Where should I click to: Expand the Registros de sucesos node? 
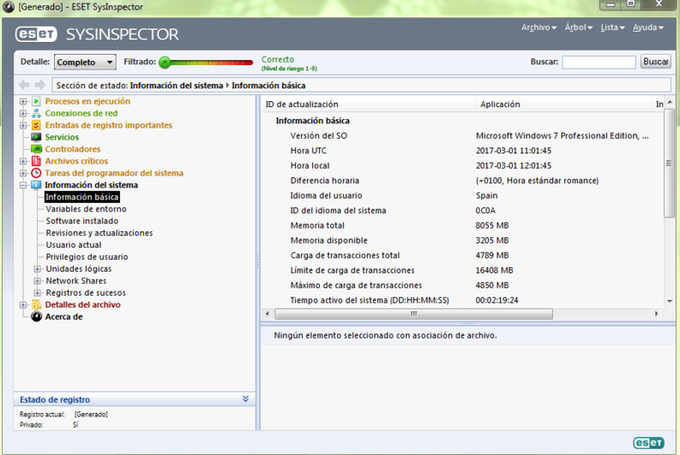point(37,293)
